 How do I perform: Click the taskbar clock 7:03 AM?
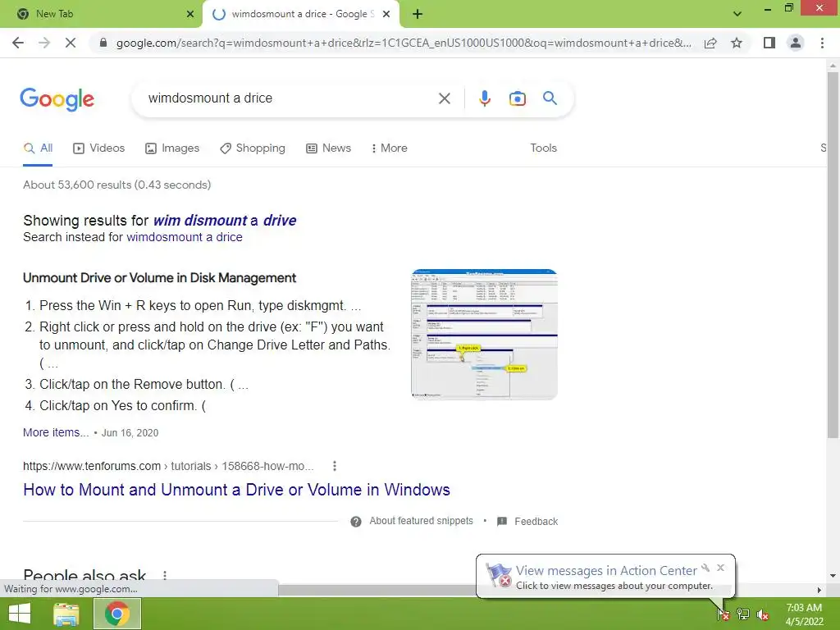pyautogui.click(x=804, y=608)
